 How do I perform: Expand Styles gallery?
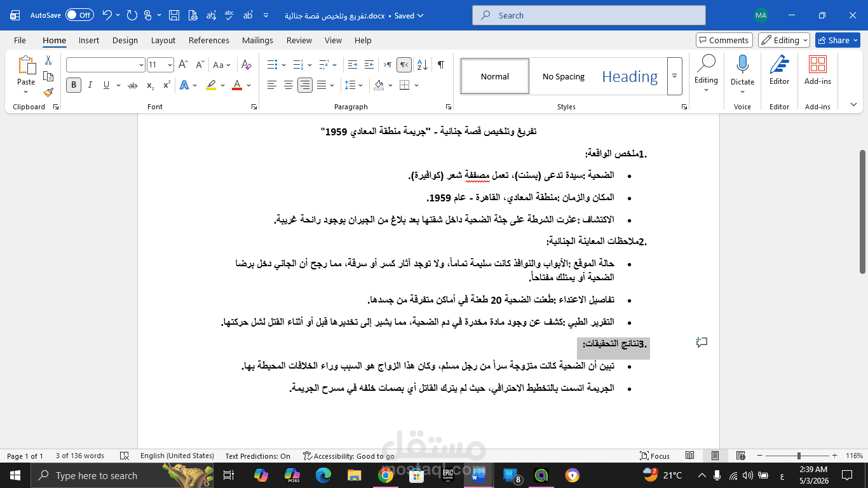click(x=674, y=76)
